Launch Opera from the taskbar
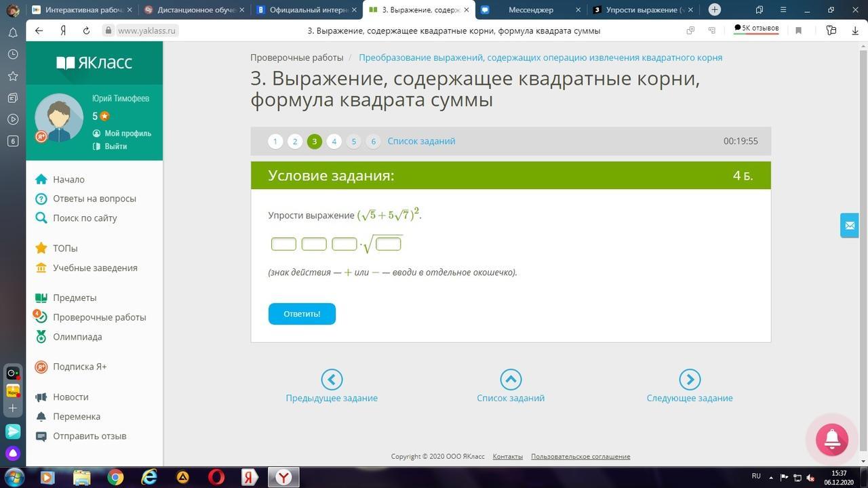 point(216,477)
